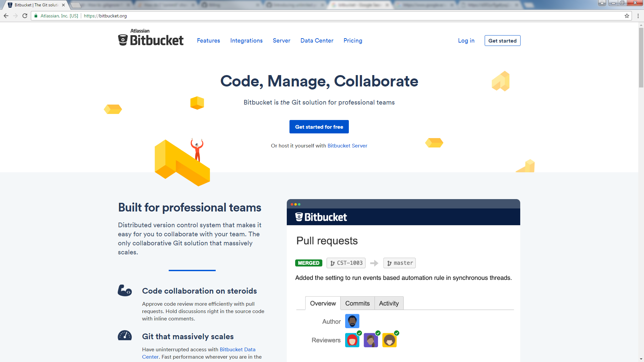Go back with the browser arrow
This screenshot has width=644, height=362.
(6, 16)
